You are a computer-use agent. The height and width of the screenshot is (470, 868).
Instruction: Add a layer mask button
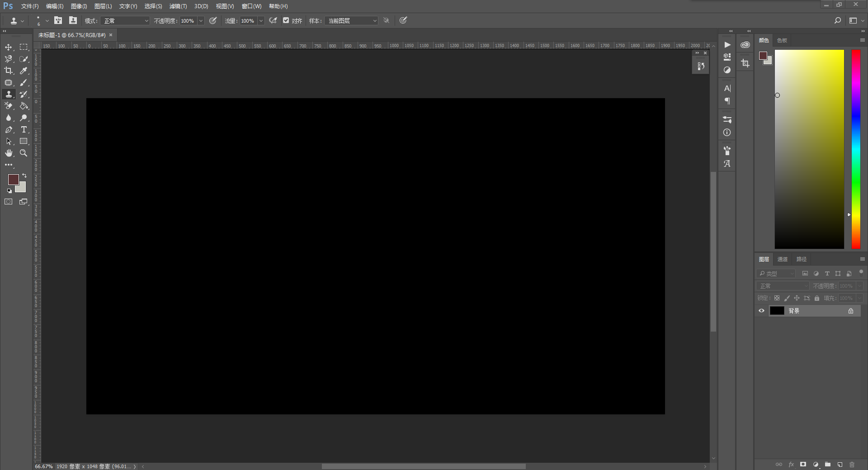pos(803,465)
